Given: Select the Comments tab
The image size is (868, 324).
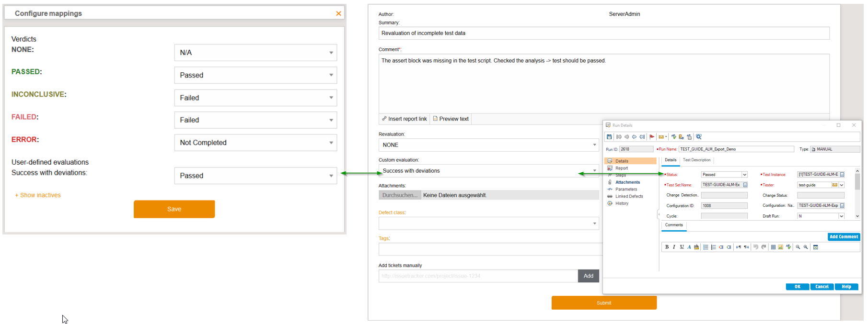Looking at the screenshot, I should pos(674,225).
